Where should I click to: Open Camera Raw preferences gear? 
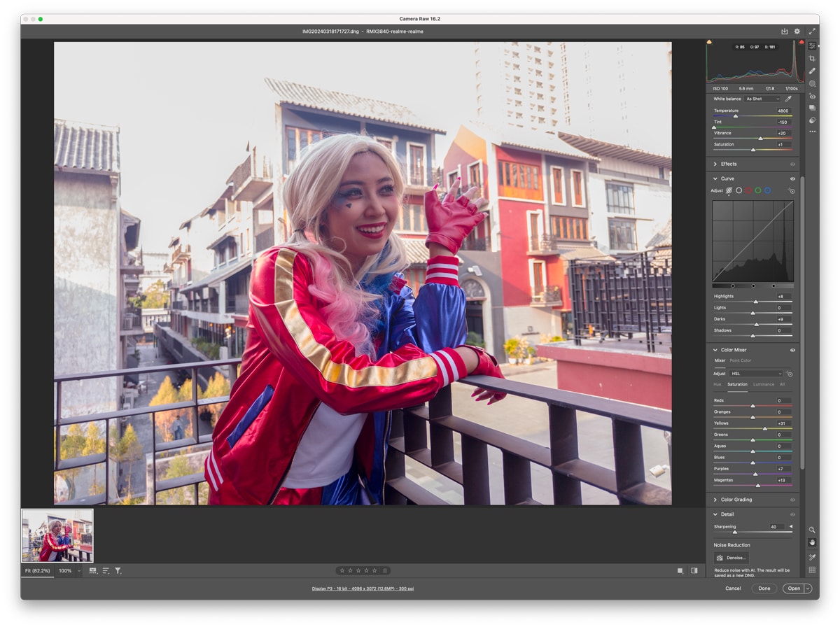click(x=797, y=31)
